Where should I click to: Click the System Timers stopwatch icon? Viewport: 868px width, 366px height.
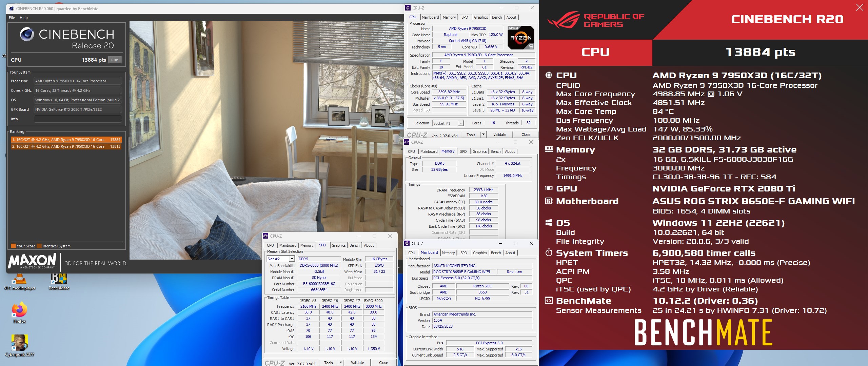pos(549,252)
